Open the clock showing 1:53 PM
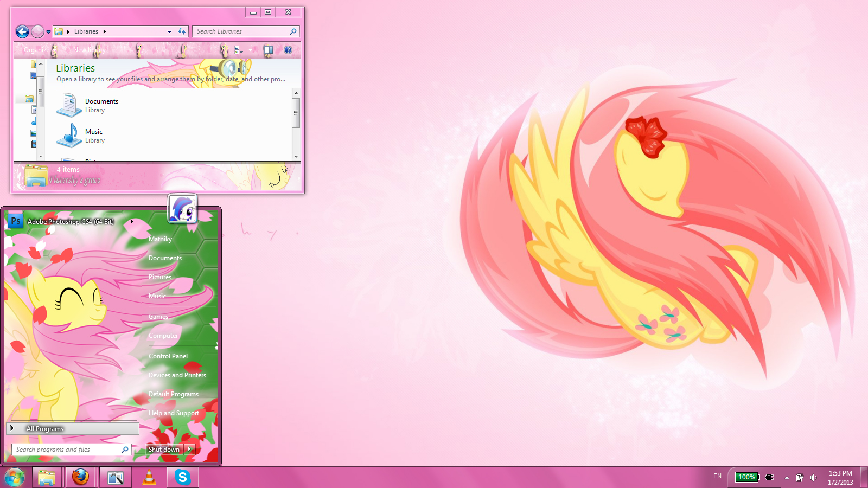Image resolution: width=868 pixels, height=488 pixels. point(840,478)
